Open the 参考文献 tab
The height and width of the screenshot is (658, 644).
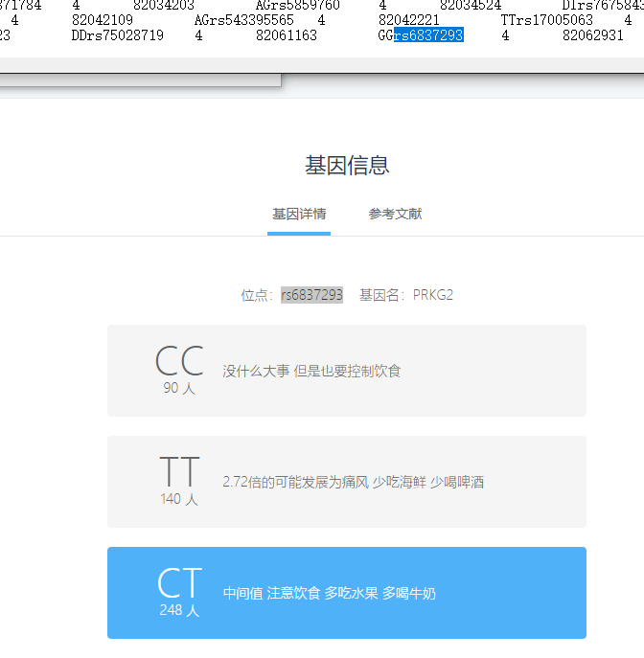pyautogui.click(x=395, y=214)
